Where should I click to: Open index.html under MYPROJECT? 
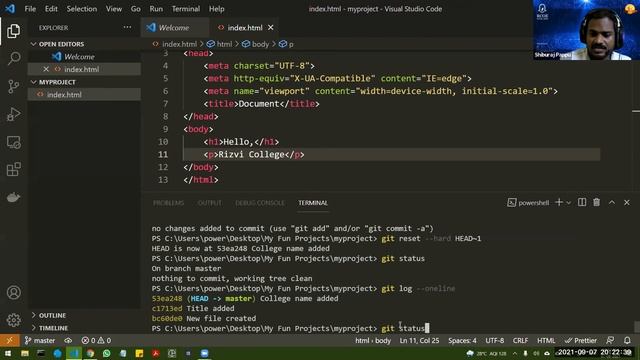pos(84,94)
